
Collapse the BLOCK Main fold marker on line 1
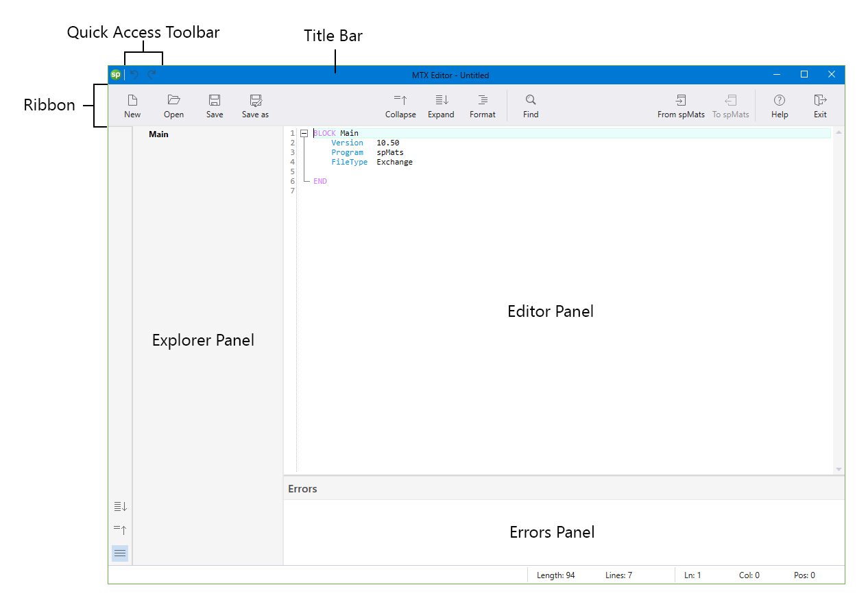pyautogui.click(x=304, y=133)
